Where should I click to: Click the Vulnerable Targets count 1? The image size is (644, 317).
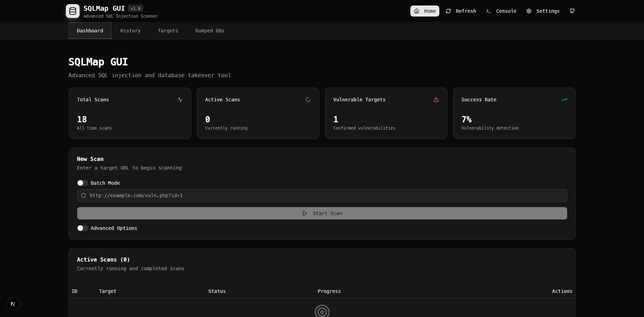point(336,120)
